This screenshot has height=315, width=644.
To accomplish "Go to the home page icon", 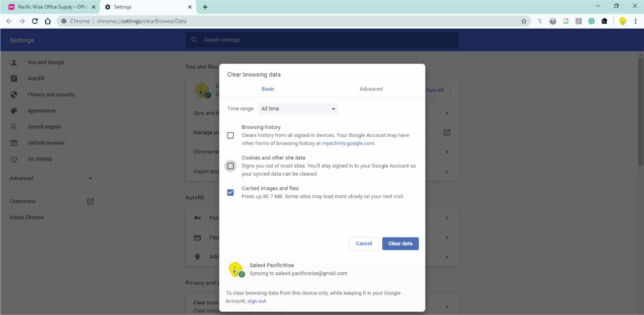I will point(48,21).
